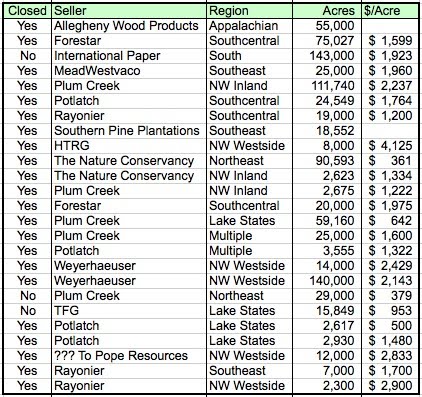Viewport: 422px width, 397px height.
Task: Click the ??? To Pope Resources cell
Action: tap(129, 356)
